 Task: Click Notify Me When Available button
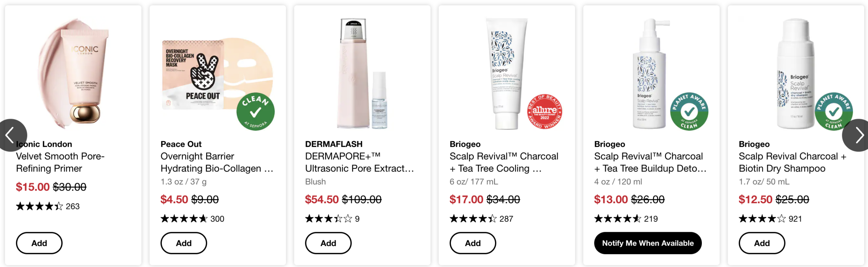648,243
